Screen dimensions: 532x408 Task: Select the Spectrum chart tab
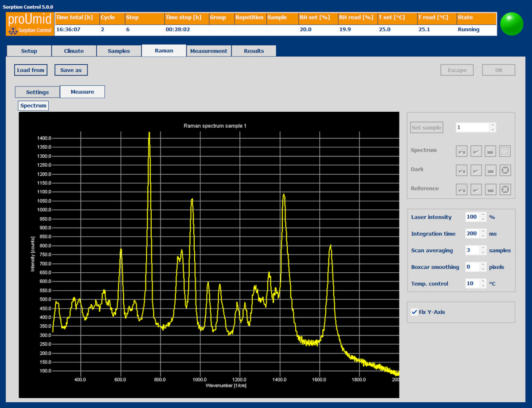click(x=33, y=106)
